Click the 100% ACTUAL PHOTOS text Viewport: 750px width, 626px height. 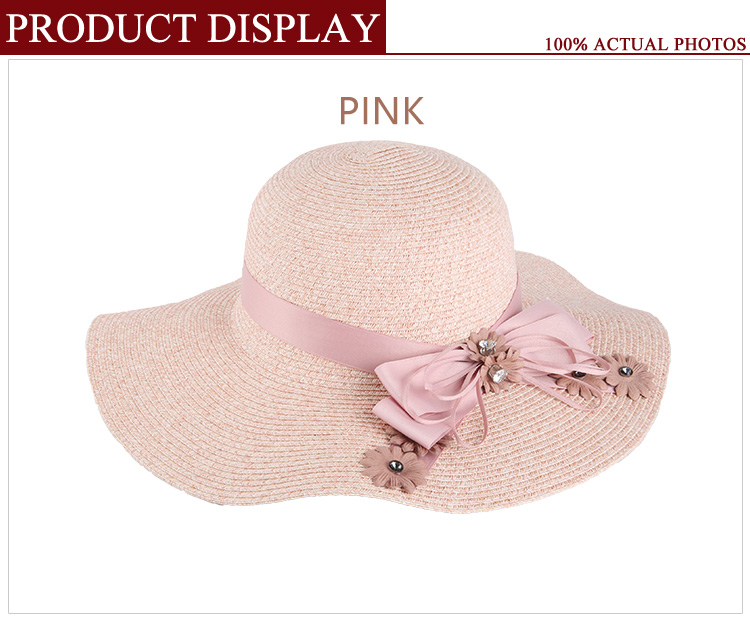(645, 44)
